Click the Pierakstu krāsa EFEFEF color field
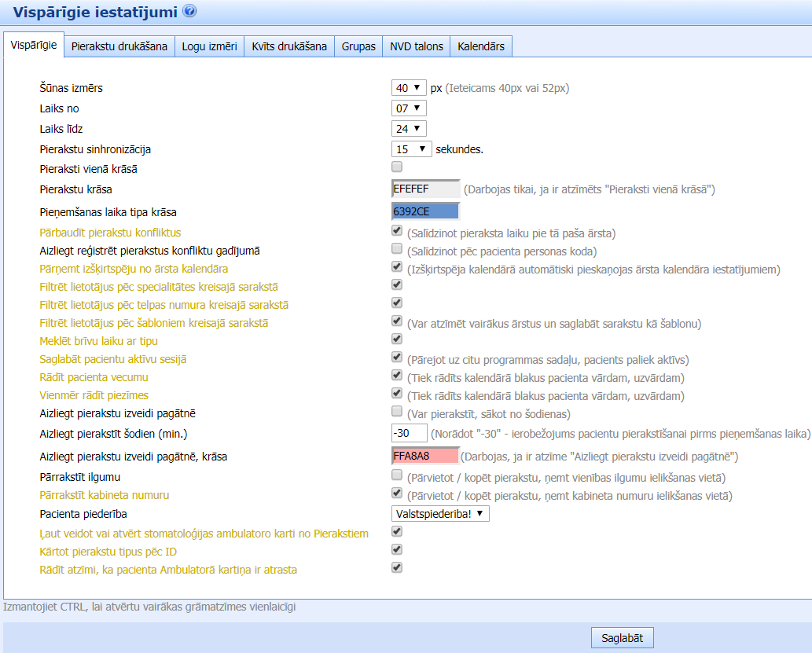This screenshot has width=812, height=653. coord(425,189)
